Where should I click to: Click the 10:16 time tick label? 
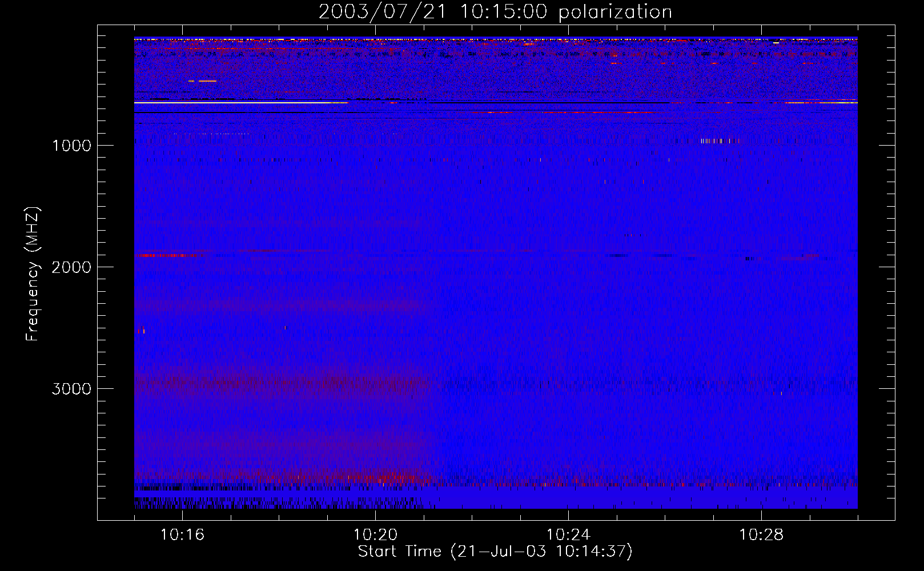point(182,535)
